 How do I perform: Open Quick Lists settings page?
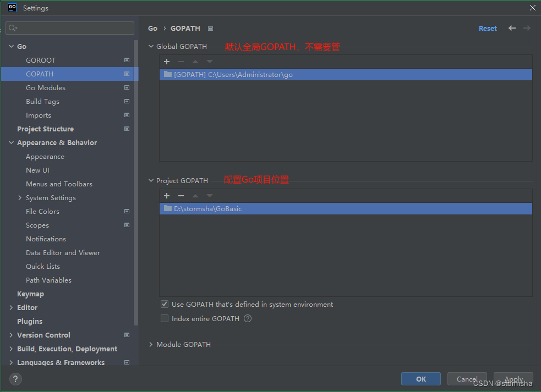[43, 267]
